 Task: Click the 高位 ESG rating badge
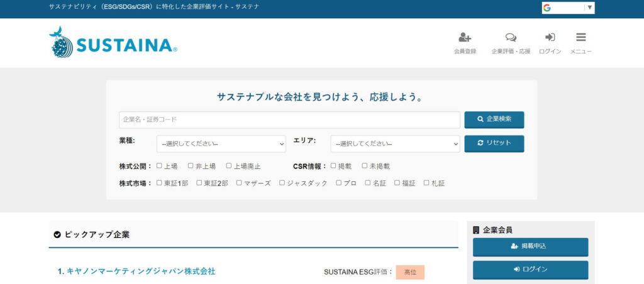pyautogui.click(x=410, y=272)
